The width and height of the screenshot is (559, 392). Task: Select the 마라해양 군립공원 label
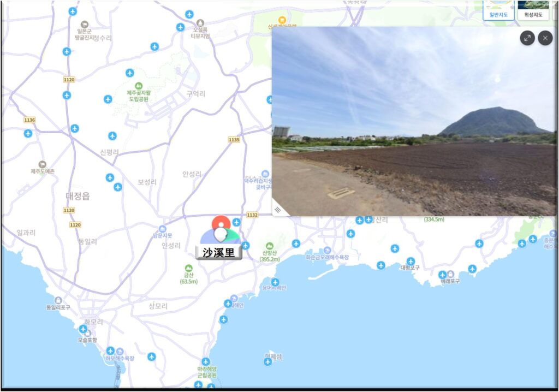(207, 372)
